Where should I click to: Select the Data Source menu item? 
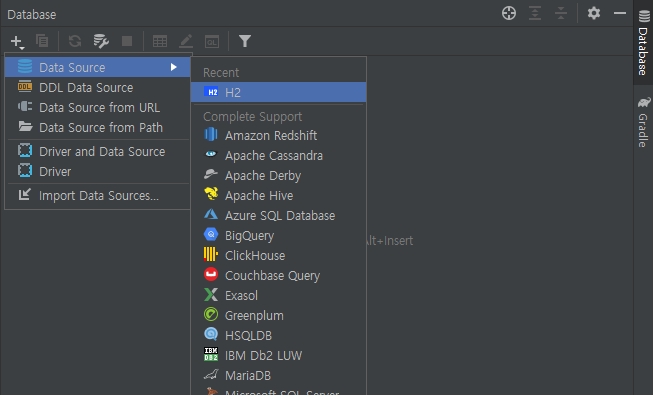coord(98,67)
